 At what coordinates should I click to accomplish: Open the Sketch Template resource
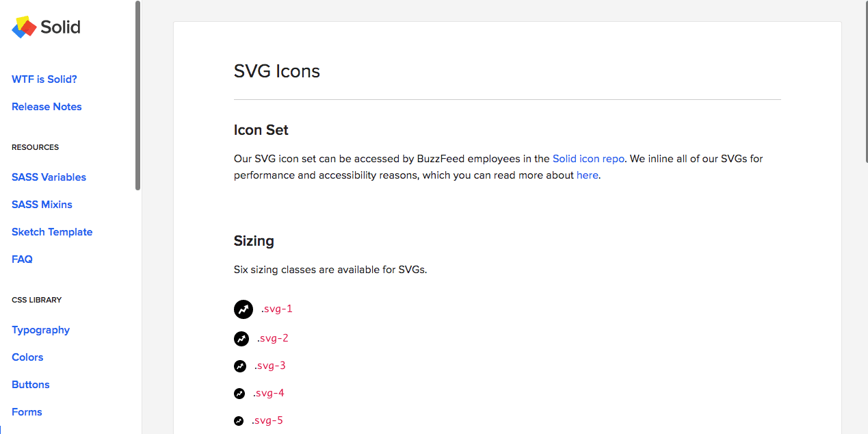tap(52, 232)
